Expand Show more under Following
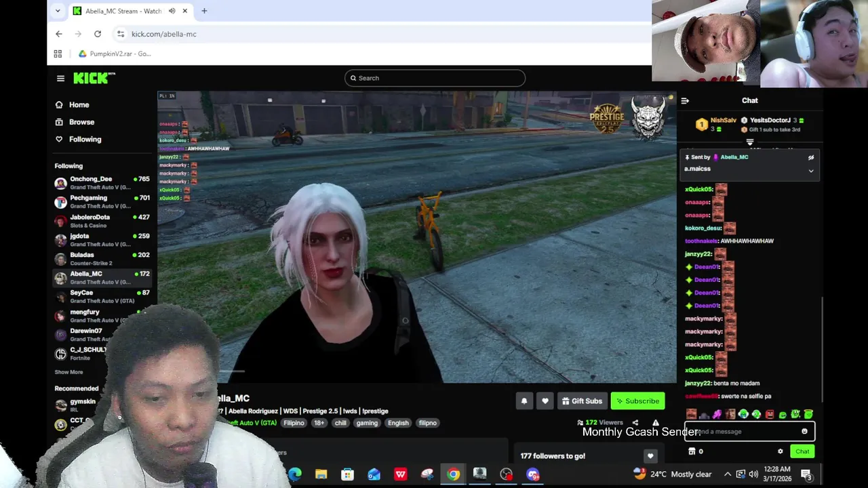The image size is (868, 488). pyautogui.click(x=68, y=372)
